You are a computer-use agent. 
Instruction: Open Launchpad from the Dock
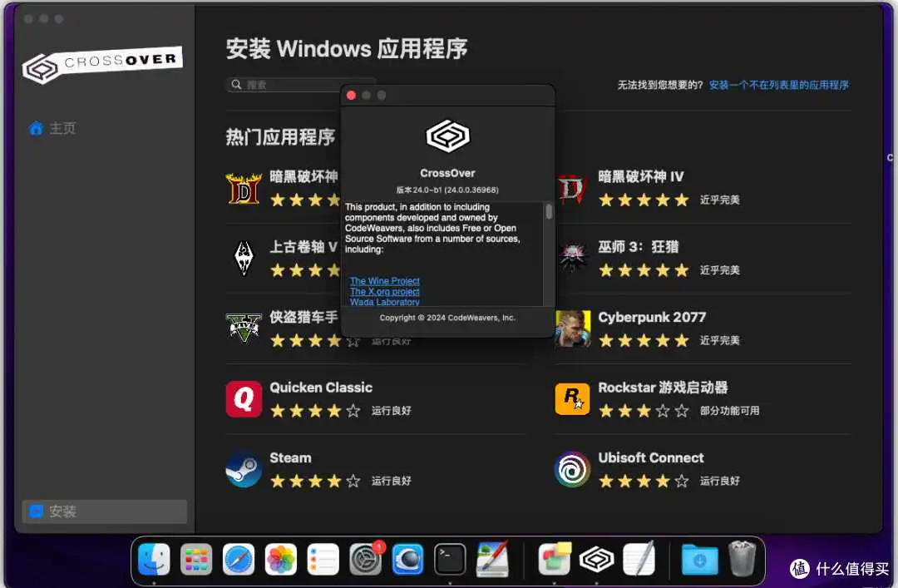click(x=196, y=560)
